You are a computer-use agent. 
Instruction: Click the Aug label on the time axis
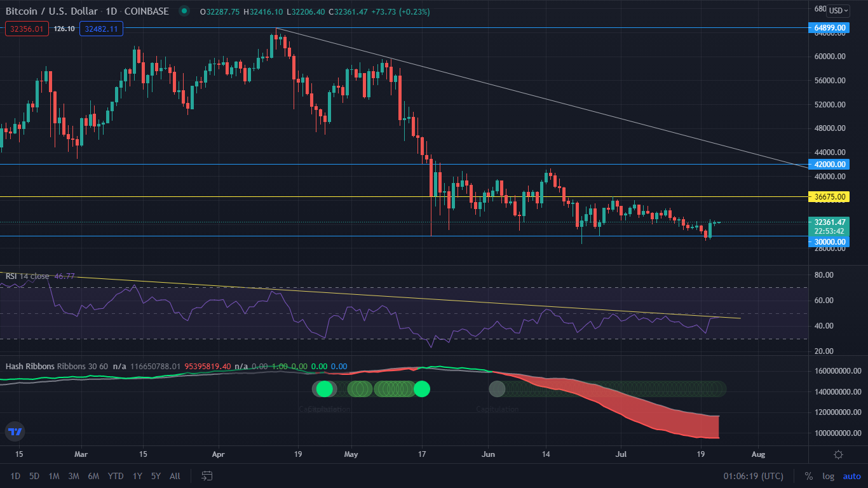(x=757, y=454)
